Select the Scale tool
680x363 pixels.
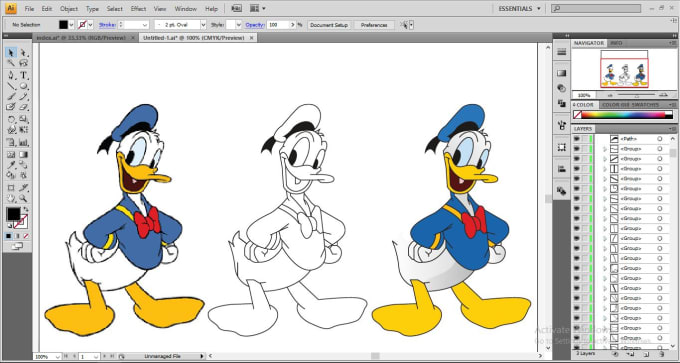tap(23, 119)
